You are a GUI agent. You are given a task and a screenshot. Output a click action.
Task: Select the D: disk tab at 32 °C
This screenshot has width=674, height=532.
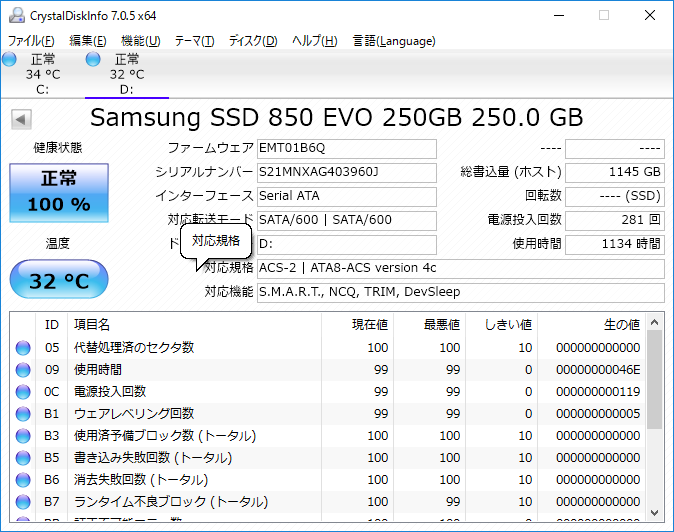pos(127,74)
